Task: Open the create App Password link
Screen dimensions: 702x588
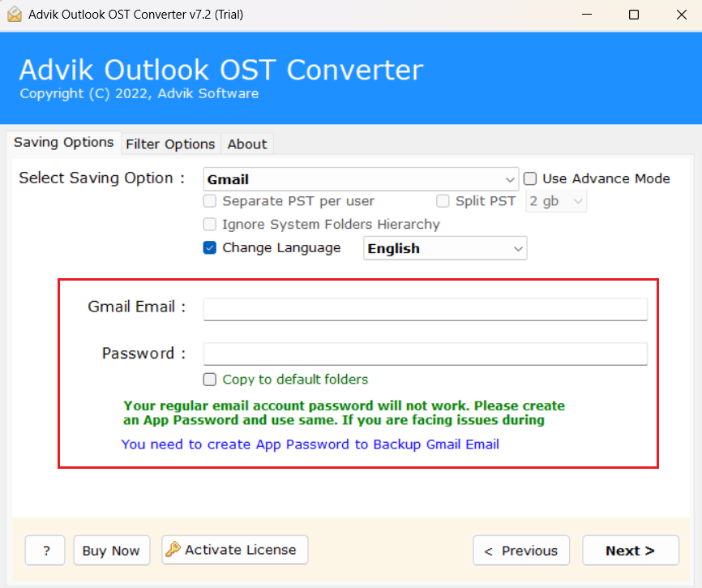Action: click(x=310, y=444)
